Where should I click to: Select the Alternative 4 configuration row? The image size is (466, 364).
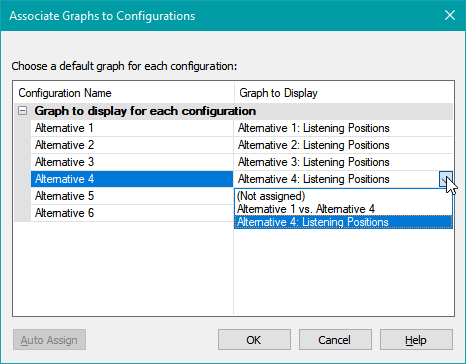(x=132, y=179)
